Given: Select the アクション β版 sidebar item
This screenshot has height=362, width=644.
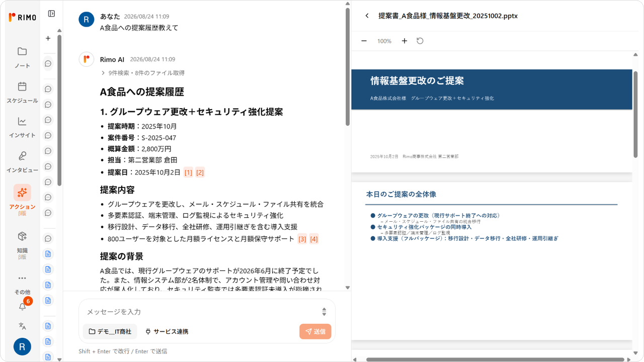Looking at the screenshot, I should [x=22, y=200].
